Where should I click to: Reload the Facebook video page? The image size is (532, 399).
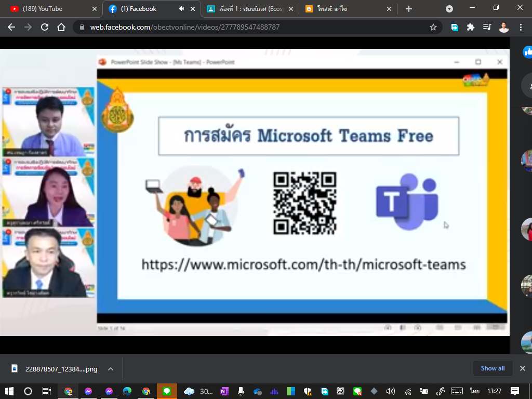pyautogui.click(x=45, y=27)
